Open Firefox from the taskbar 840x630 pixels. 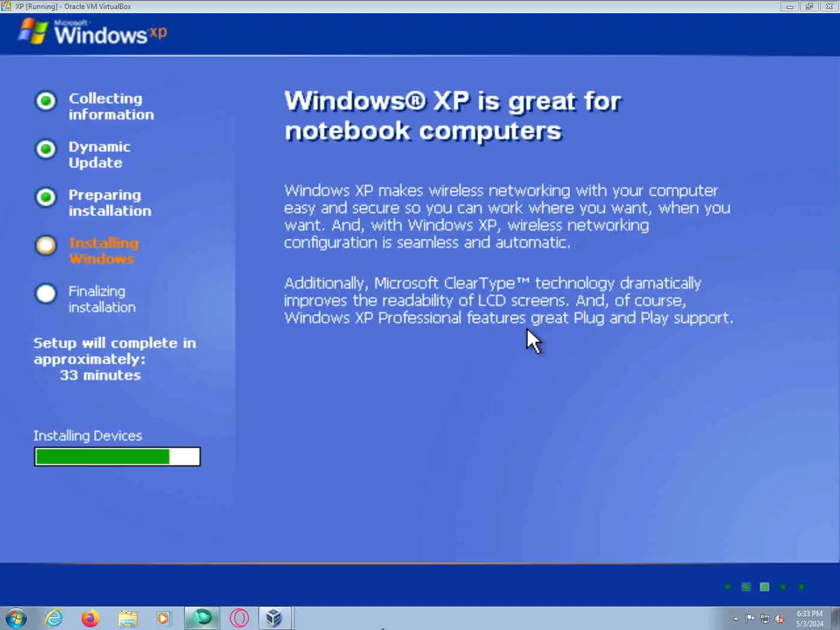pyautogui.click(x=91, y=618)
